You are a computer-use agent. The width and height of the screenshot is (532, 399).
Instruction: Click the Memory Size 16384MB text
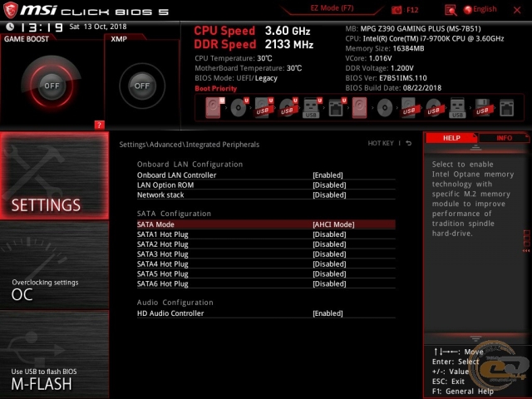pyautogui.click(x=385, y=48)
